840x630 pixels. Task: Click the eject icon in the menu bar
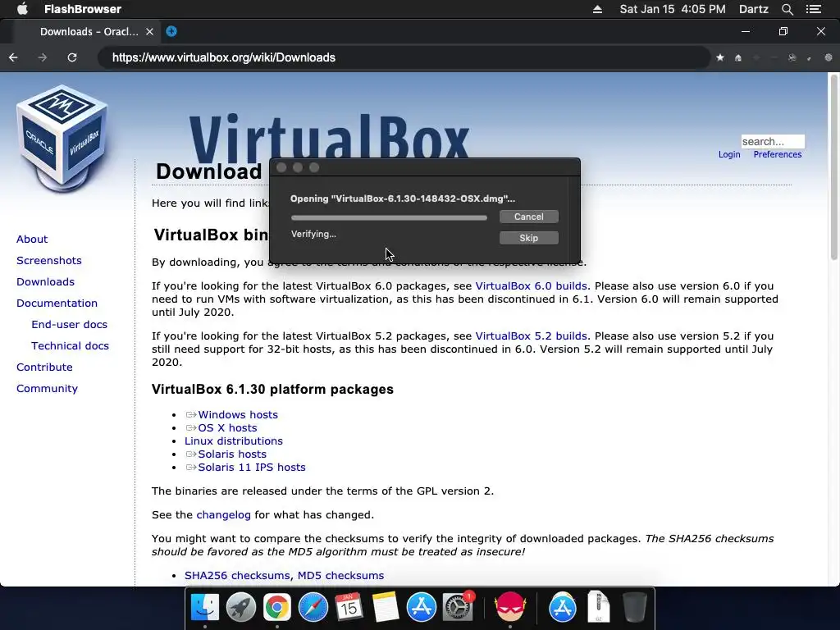pos(597,9)
